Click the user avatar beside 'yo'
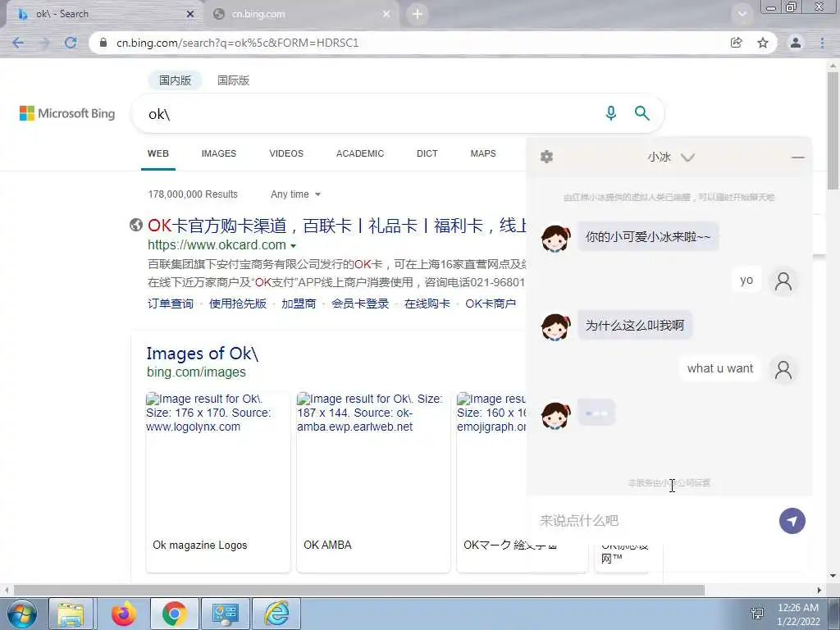Viewport: 840px width, 630px height. (x=783, y=281)
